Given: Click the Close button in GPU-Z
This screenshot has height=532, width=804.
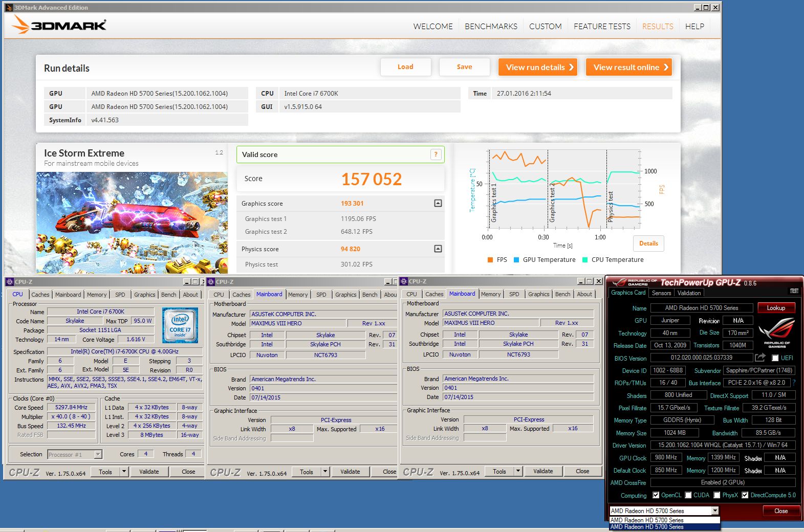Looking at the screenshot, I should pos(781,511).
